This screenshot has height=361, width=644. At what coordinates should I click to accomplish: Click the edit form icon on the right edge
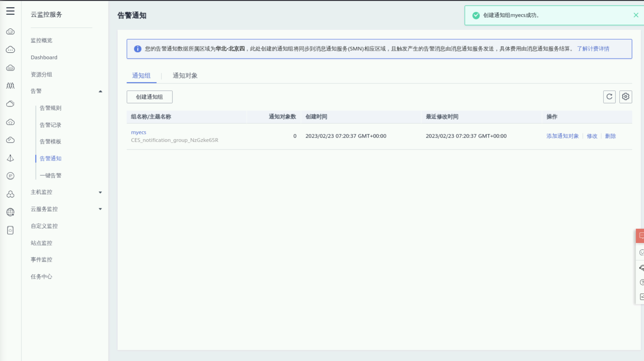click(641, 297)
